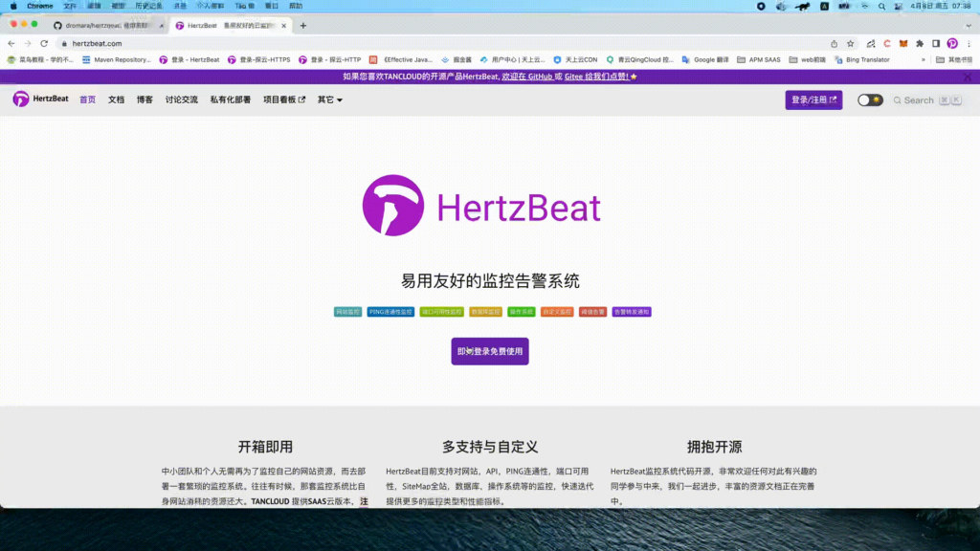Select 首页 in the navbar
980x551 pixels.
87,99
